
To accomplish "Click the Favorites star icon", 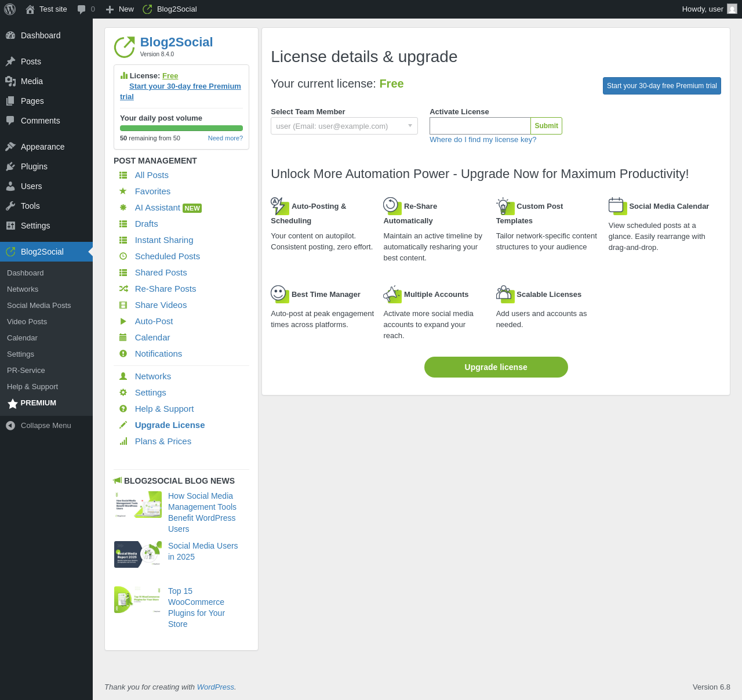I will pyautogui.click(x=123, y=191).
